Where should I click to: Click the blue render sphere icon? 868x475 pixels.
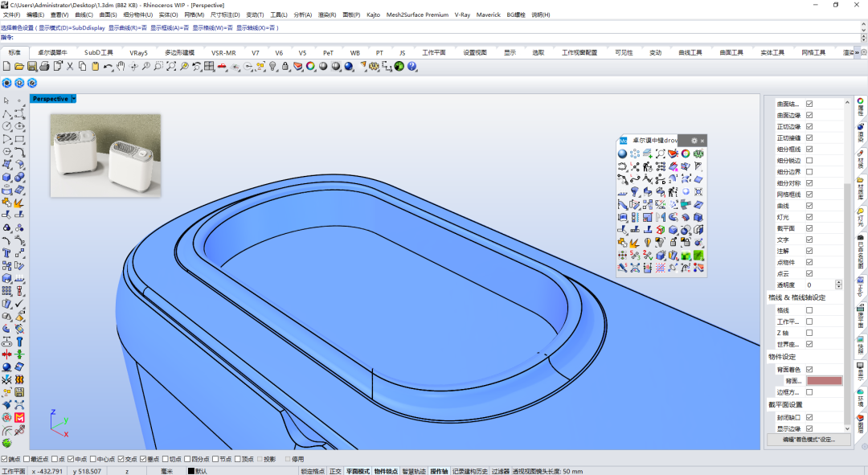click(x=349, y=67)
